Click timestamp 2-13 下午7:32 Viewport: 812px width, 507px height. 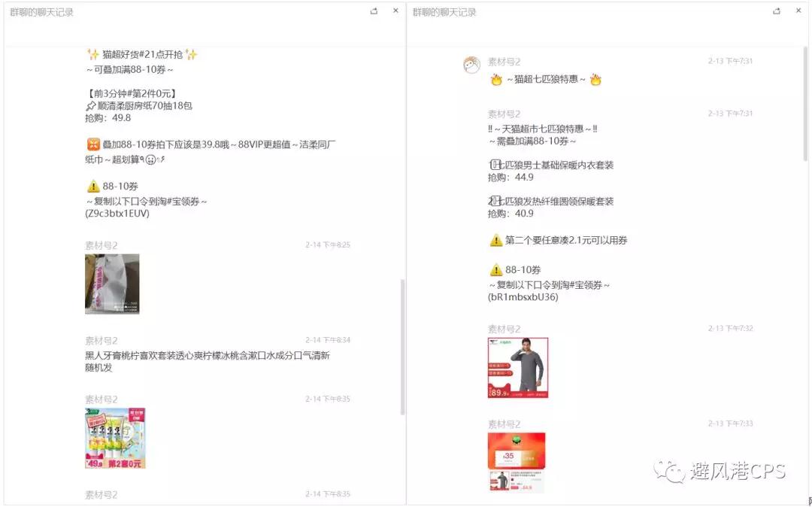731,329
